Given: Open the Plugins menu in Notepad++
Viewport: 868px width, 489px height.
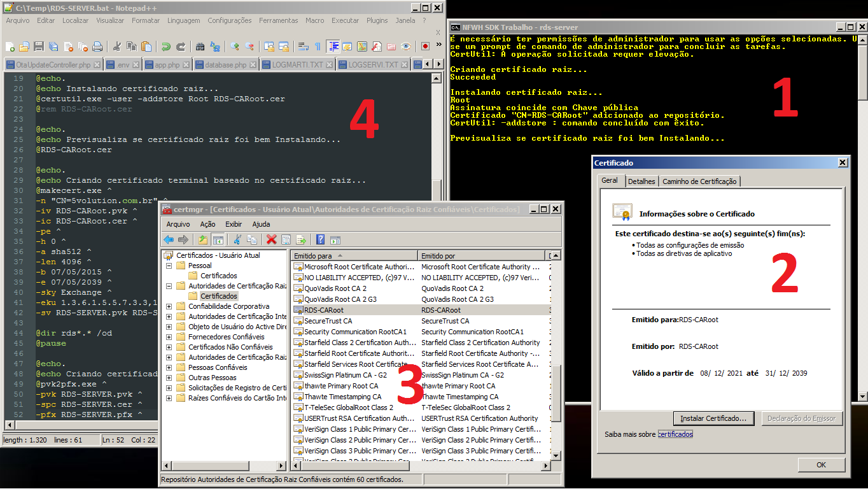Looking at the screenshot, I should [x=377, y=20].
